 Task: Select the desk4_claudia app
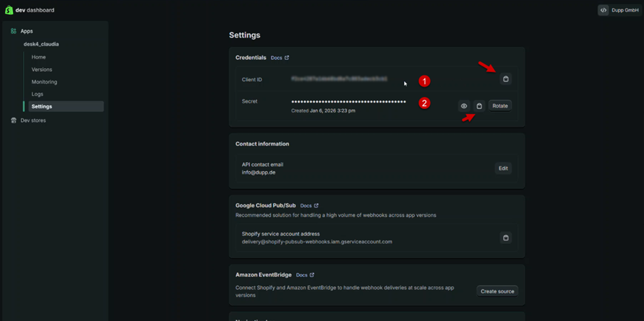(41, 44)
